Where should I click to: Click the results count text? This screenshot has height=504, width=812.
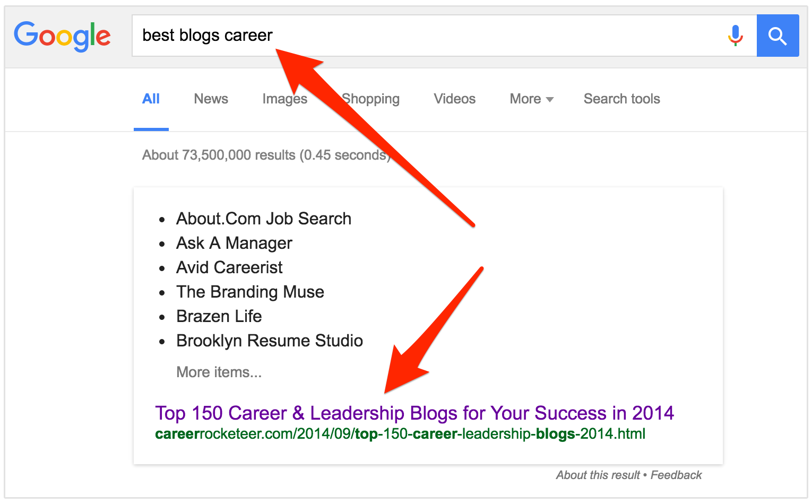click(266, 155)
